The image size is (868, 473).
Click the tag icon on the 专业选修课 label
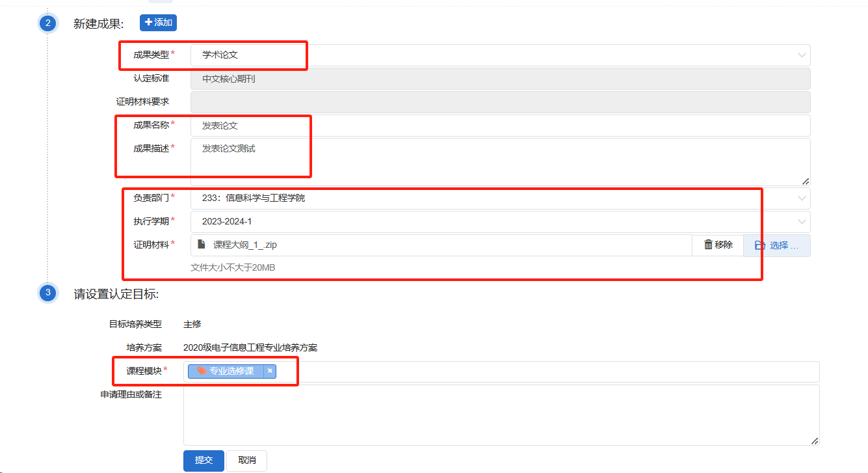pyautogui.click(x=202, y=371)
